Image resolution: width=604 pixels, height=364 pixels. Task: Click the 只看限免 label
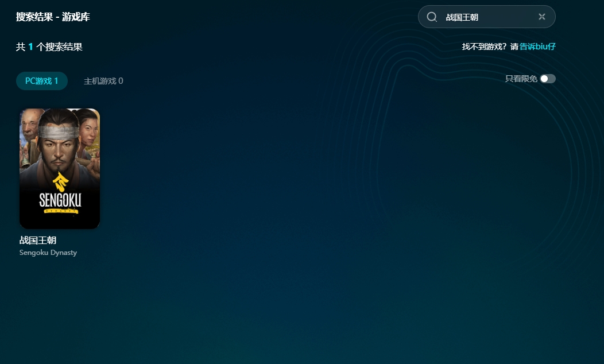coord(521,79)
